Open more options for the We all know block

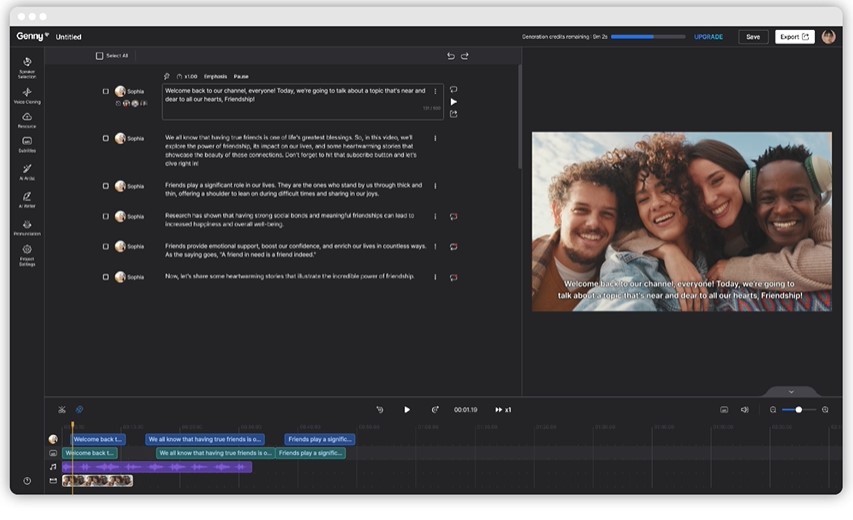tap(435, 138)
